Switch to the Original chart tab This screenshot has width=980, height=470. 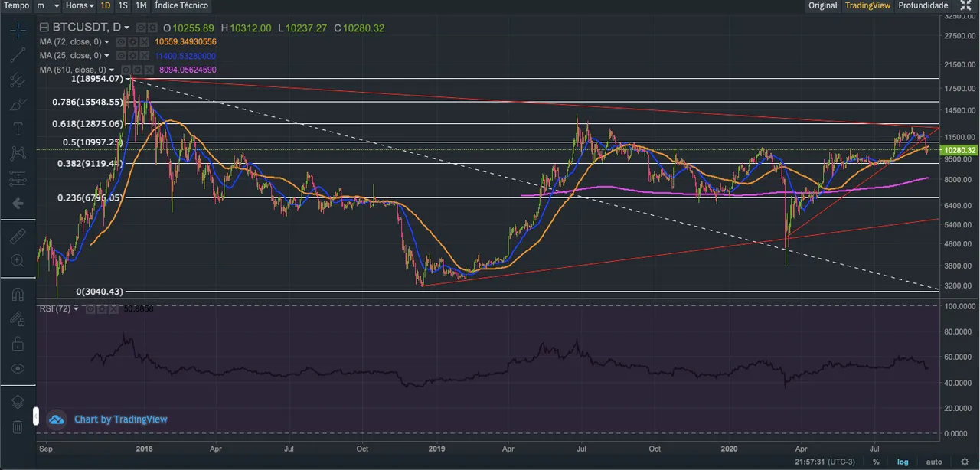tap(823, 5)
